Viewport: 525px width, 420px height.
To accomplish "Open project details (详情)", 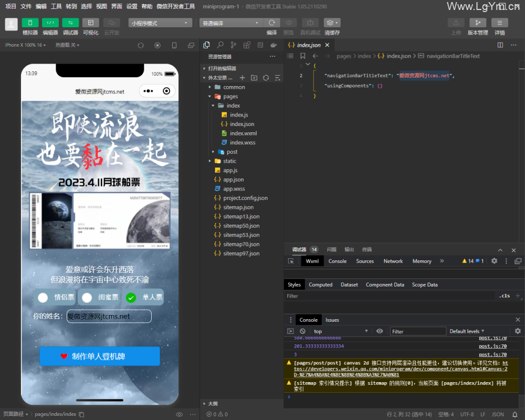I will 500,23.
